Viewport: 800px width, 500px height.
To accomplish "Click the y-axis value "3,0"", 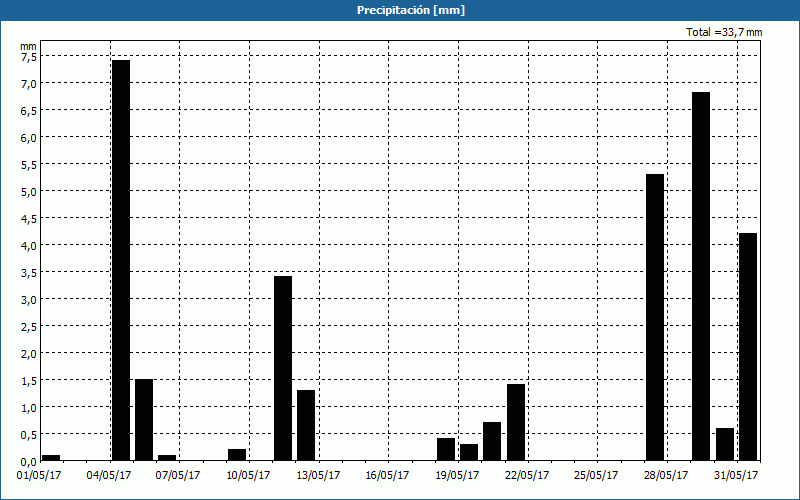I will pos(29,300).
